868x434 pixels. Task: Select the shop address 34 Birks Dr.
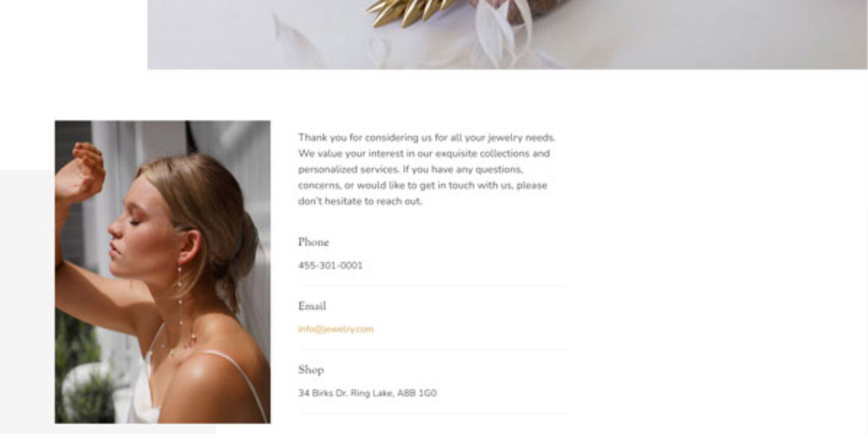[367, 393]
